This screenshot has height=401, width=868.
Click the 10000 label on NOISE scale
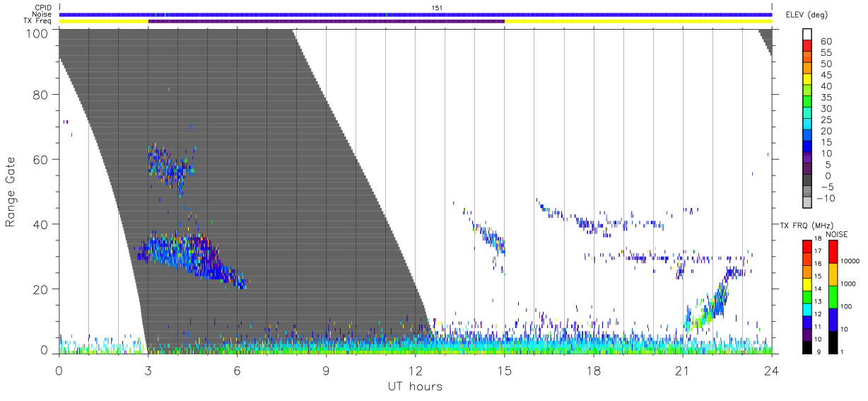coord(850,261)
